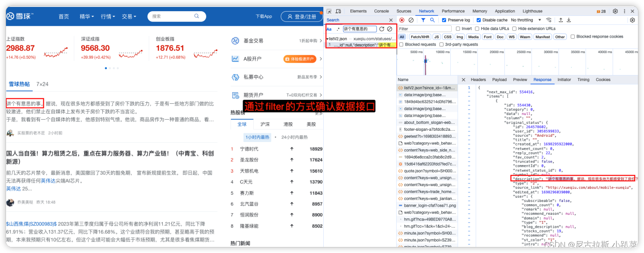
Task: Expand the 行情 nav dropdown
Action: tap(108, 16)
